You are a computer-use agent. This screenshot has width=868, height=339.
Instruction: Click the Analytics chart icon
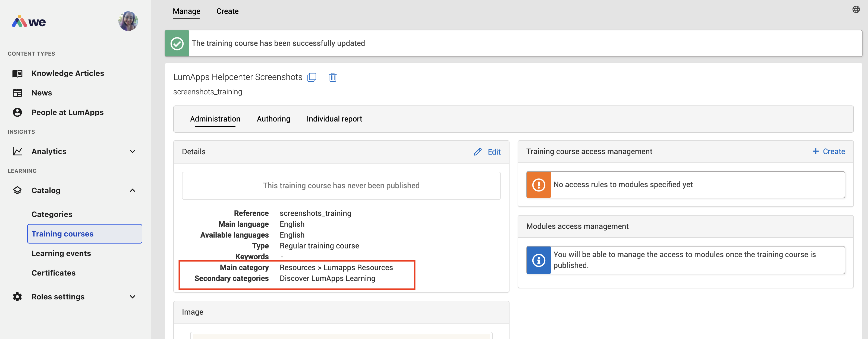point(17,151)
